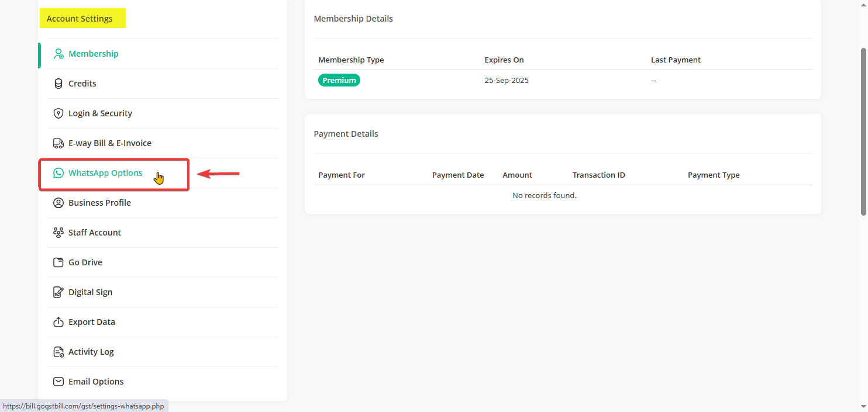The width and height of the screenshot is (868, 412).
Task: Click the Payment Date column header
Action: [458, 175]
